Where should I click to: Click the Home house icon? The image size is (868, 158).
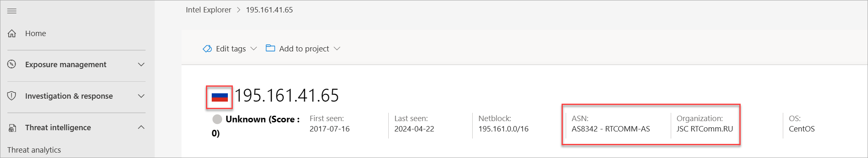coord(12,33)
